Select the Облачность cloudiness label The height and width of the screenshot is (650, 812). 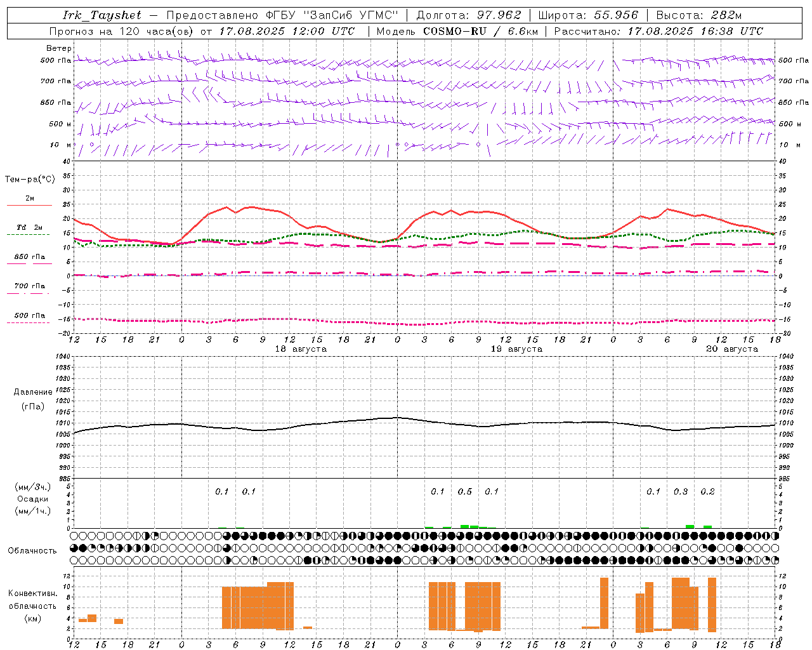pos(32,550)
